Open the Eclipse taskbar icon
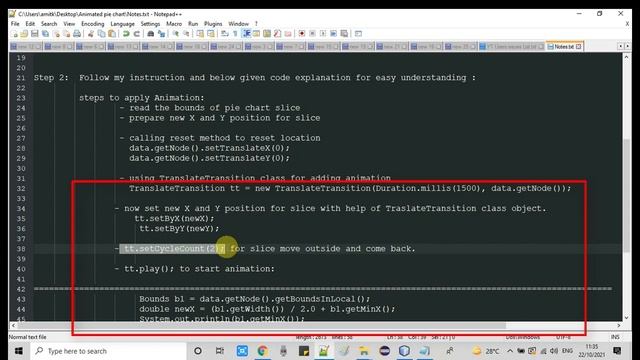This screenshot has width=640, height=360. 384,351
